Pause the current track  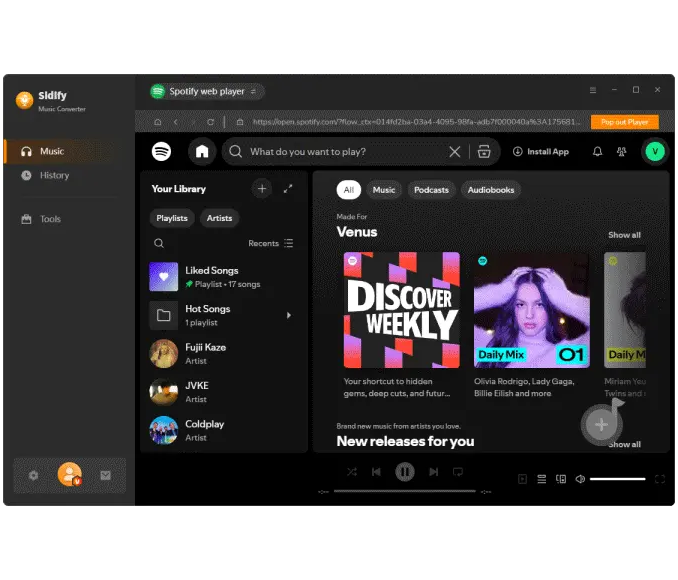point(405,472)
